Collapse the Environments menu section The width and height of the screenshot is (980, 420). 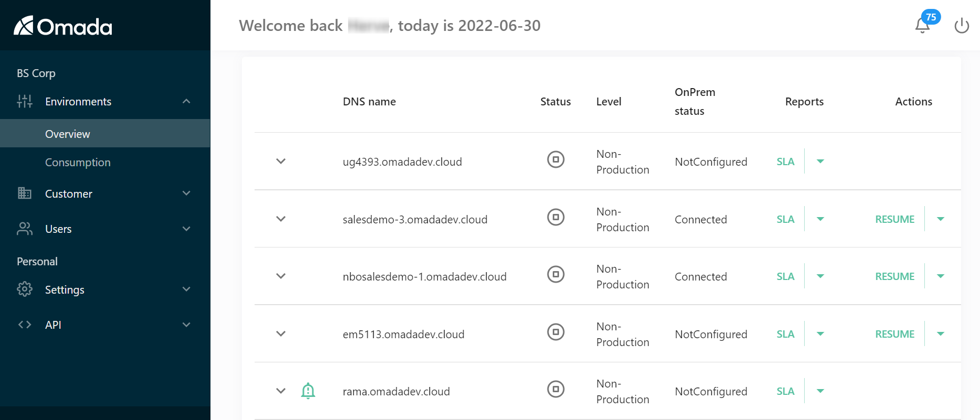(186, 101)
